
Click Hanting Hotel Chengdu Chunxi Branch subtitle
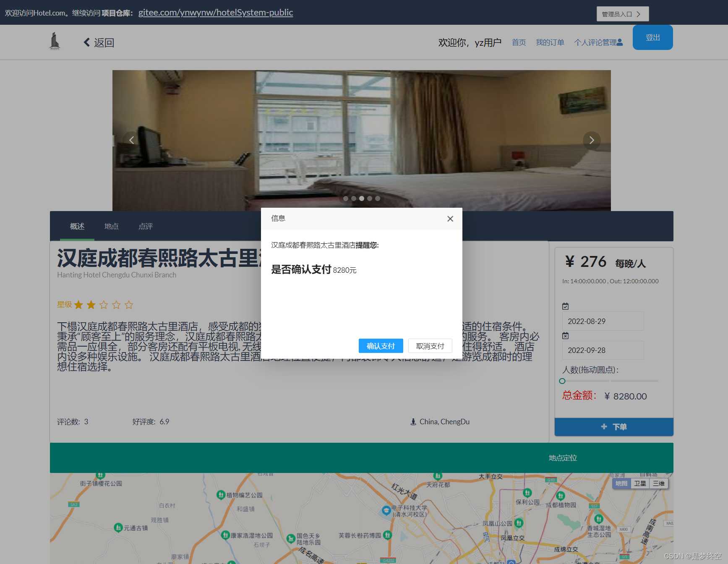tap(117, 275)
